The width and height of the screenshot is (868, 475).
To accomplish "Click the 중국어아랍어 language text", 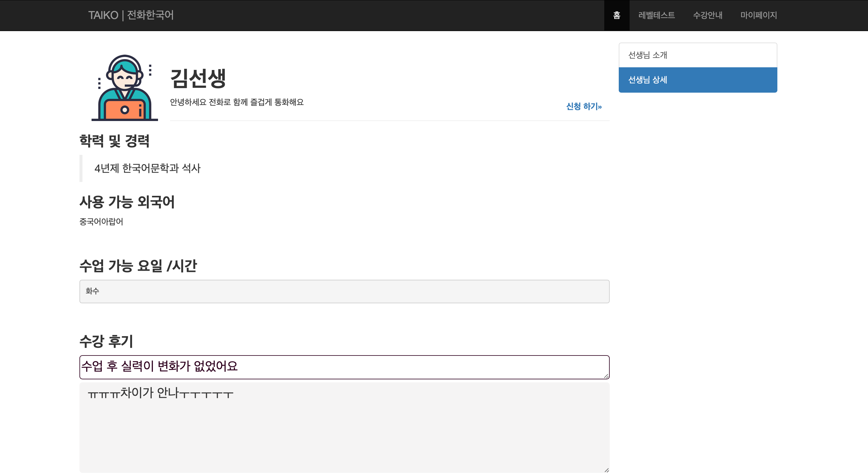I will click(102, 222).
